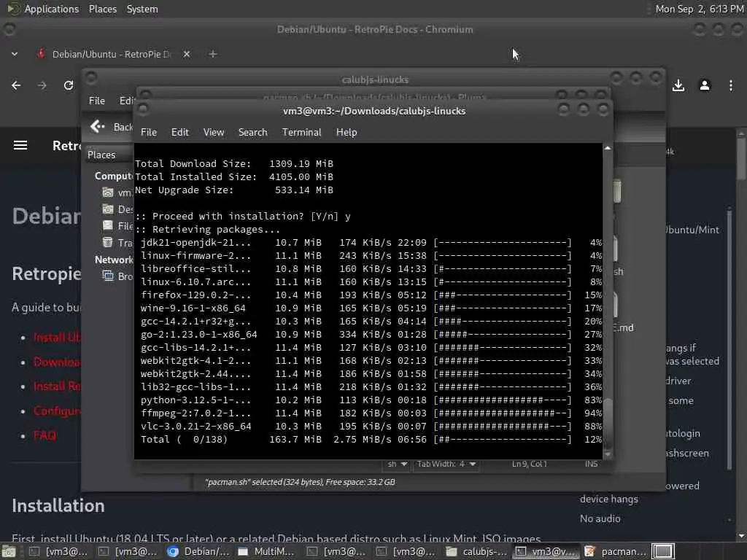Click Install RetroPie link on page

point(57,386)
